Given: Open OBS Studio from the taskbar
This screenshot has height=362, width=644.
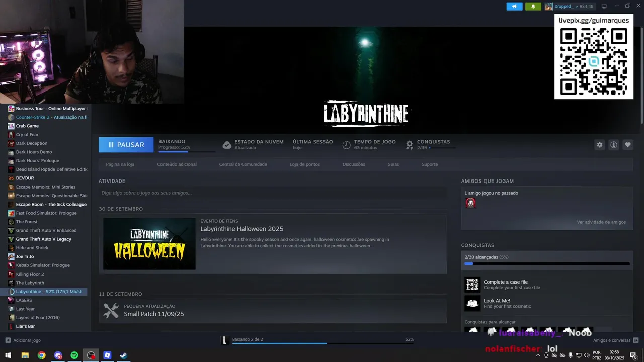Looking at the screenshot, I should (x=91, y=355).
